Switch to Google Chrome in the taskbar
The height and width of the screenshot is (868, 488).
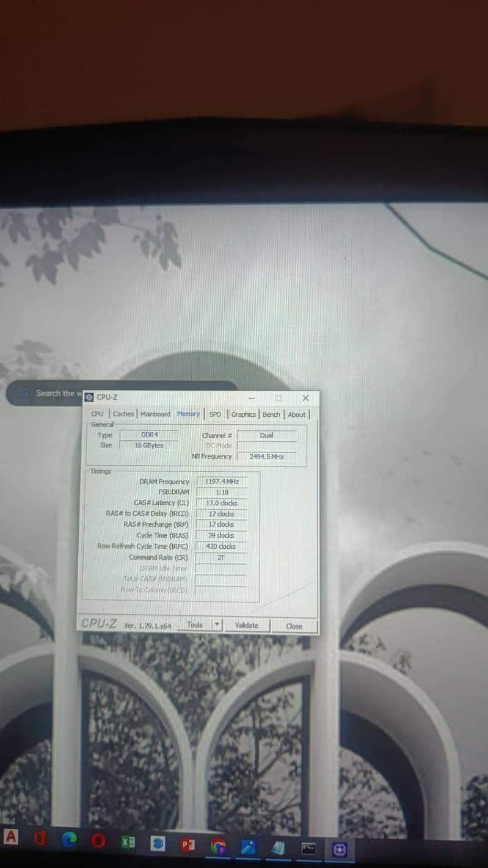click(218, 847)
